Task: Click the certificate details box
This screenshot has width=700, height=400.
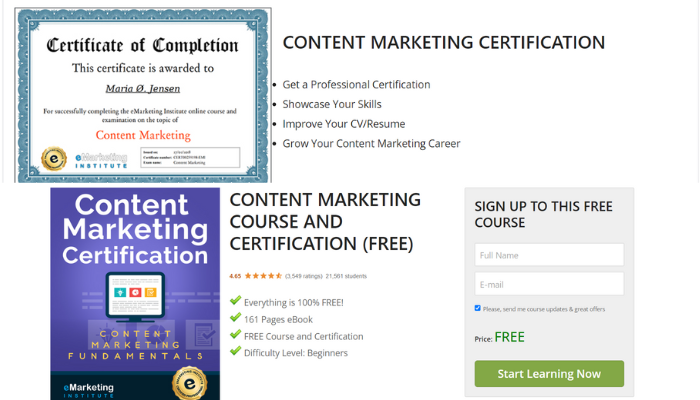Action: pos(190,158)
